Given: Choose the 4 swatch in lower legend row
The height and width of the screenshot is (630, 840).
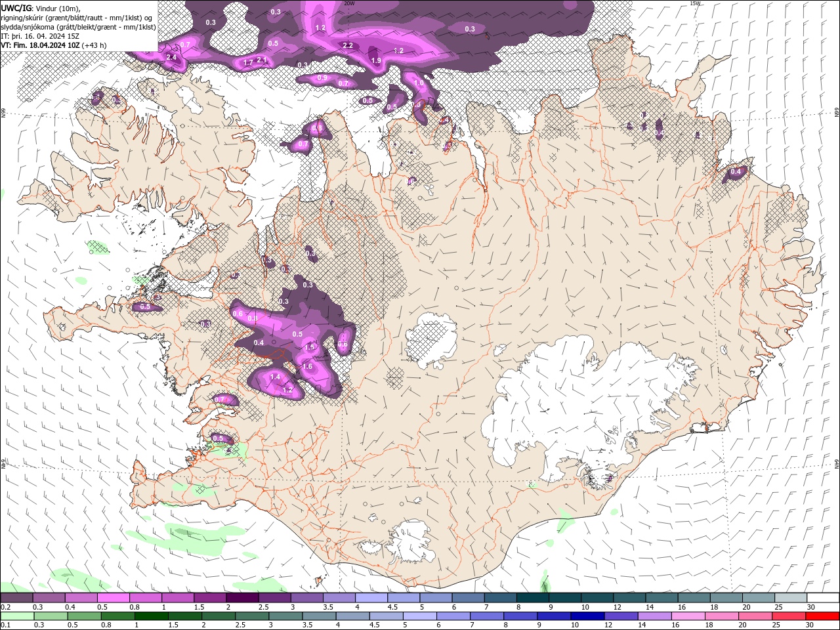Looking at the screenshot, I should coord(352,616).
